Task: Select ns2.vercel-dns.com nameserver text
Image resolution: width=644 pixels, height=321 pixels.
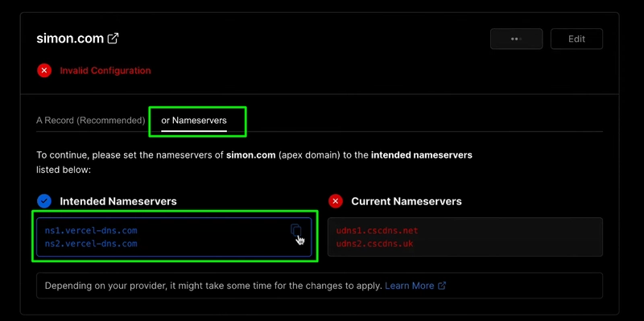Action: (x=91, y=244)
